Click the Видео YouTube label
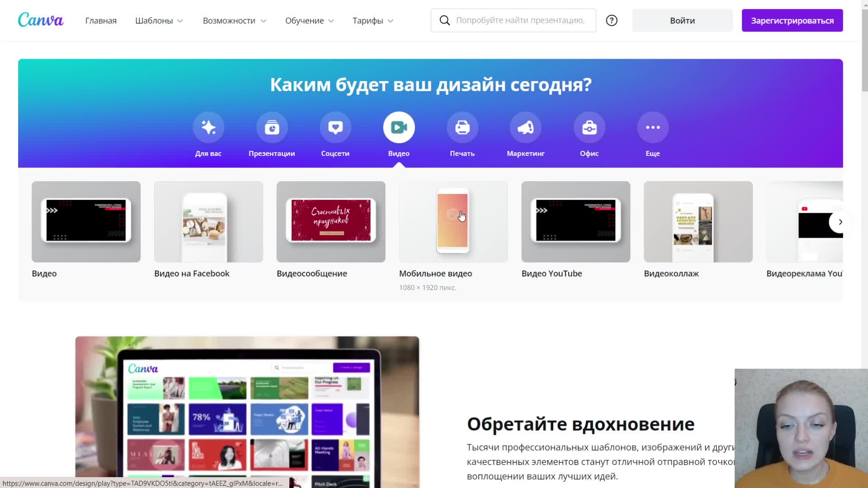Viewport: 868px width, 488px height. [552, 273]
